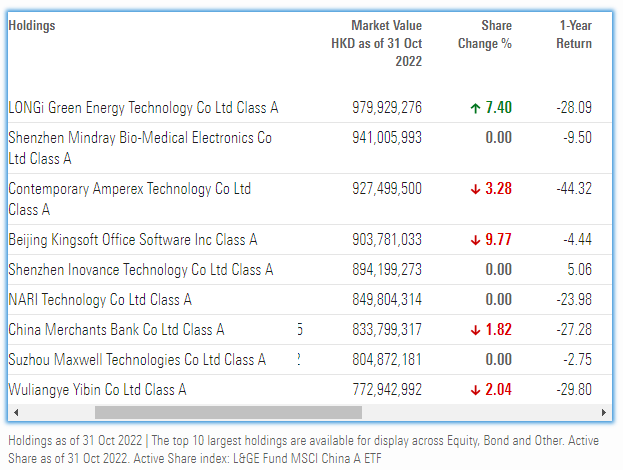Click 1-year return -28.09
Screen dimensions: 623x470
point(574,108)
